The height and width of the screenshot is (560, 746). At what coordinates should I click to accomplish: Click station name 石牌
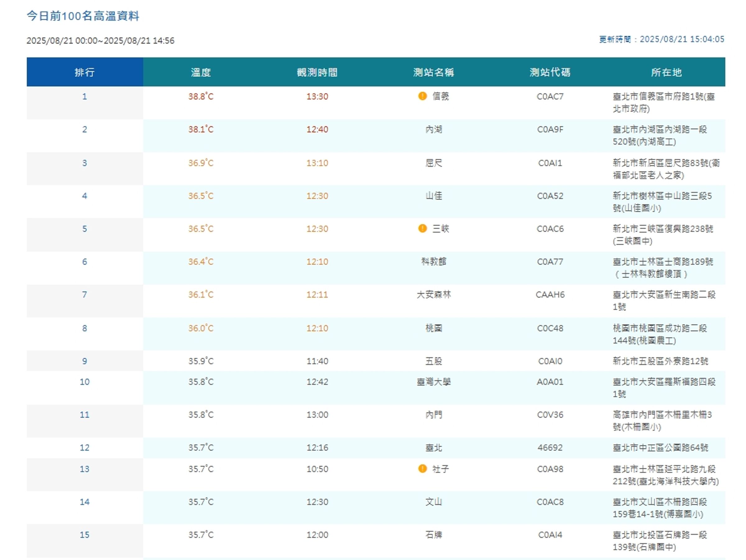pos(434,535)
